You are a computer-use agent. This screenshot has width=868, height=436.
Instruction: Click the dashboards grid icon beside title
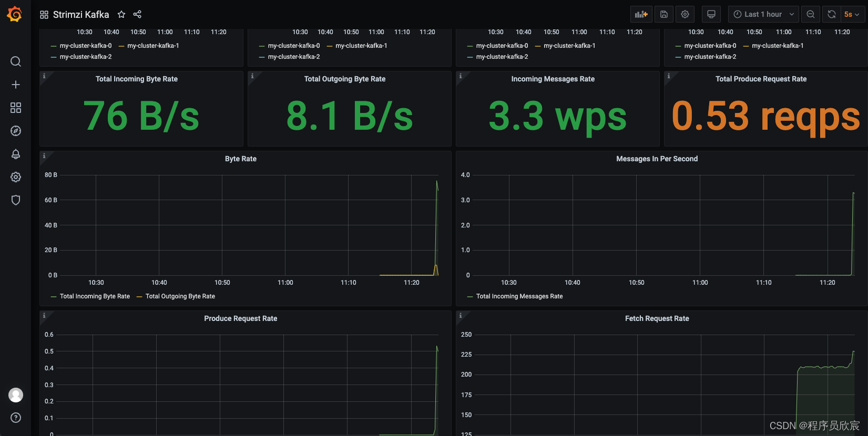[x=44, y=15]
